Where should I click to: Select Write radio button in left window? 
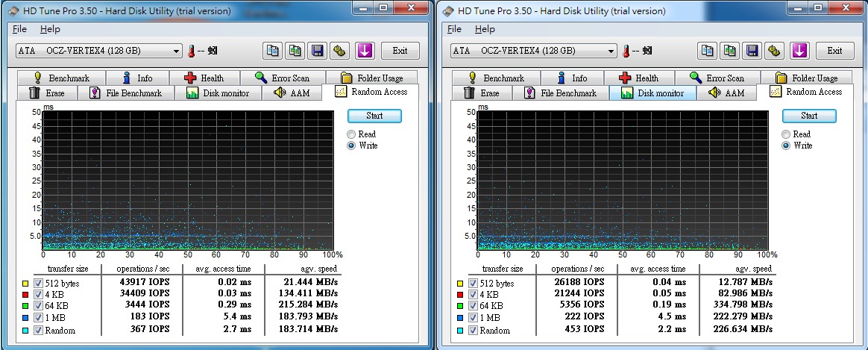(351, 145)
